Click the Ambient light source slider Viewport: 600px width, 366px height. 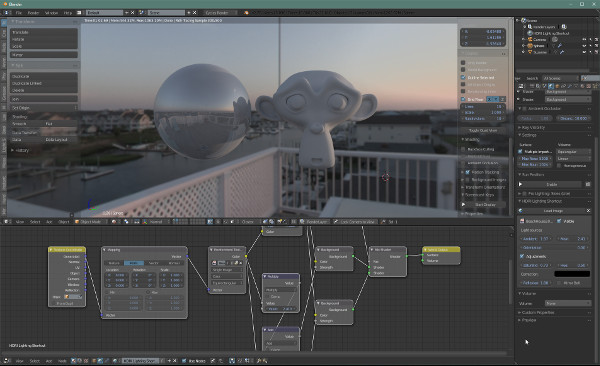pyautogui.click(x=536, y=239)
